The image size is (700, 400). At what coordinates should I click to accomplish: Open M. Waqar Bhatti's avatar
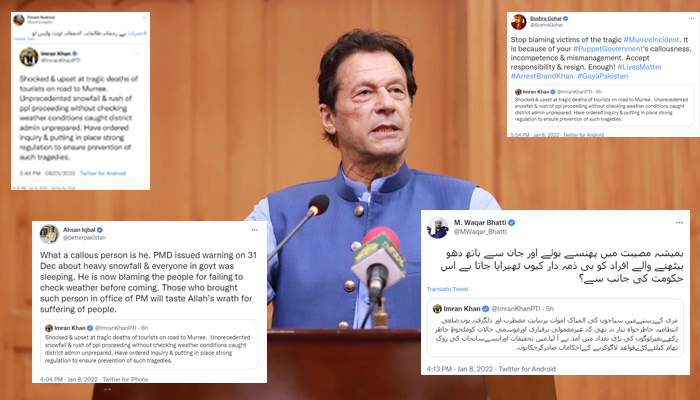438,227
